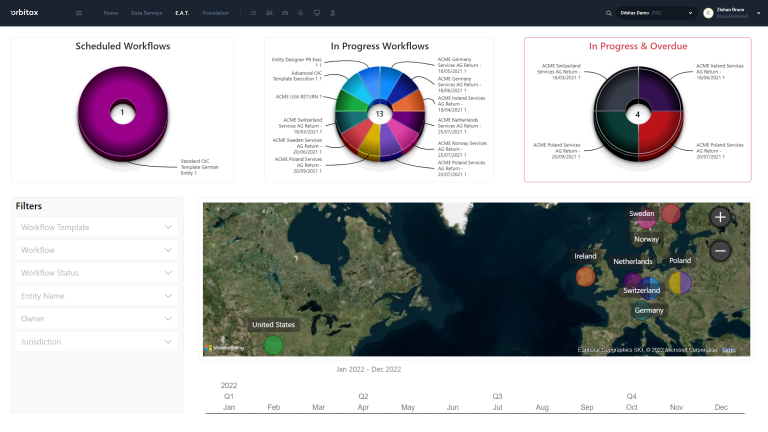Open the hamburger menu icon
768x432 pixels.
(79, 13)
